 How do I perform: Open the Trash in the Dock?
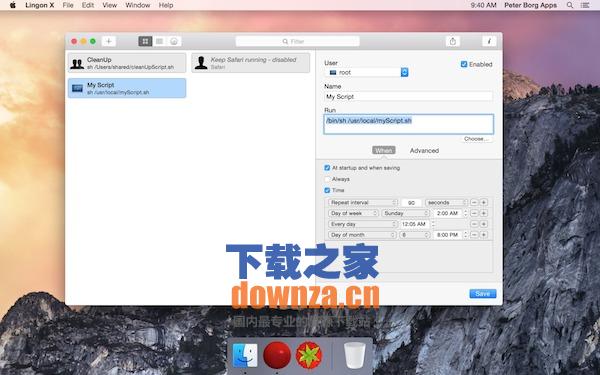pyautogui.click(x=355, y=355)
